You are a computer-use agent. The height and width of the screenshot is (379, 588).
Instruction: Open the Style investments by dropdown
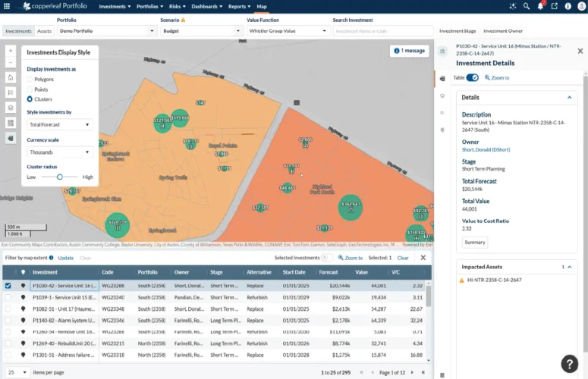point(60,124)
